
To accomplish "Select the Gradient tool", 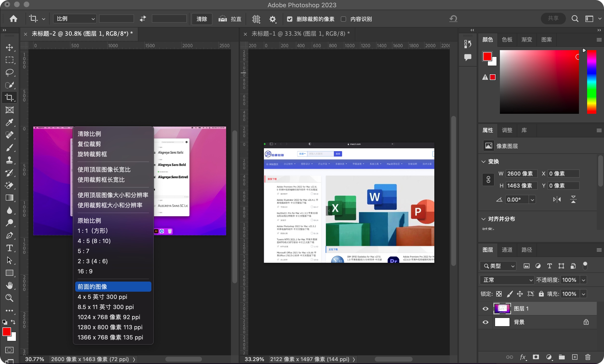I will pyautogui.click(x=10, y=198).
